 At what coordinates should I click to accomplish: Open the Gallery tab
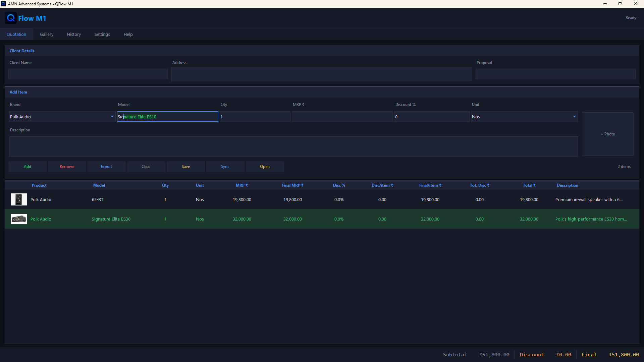click(x=47, y=34)
